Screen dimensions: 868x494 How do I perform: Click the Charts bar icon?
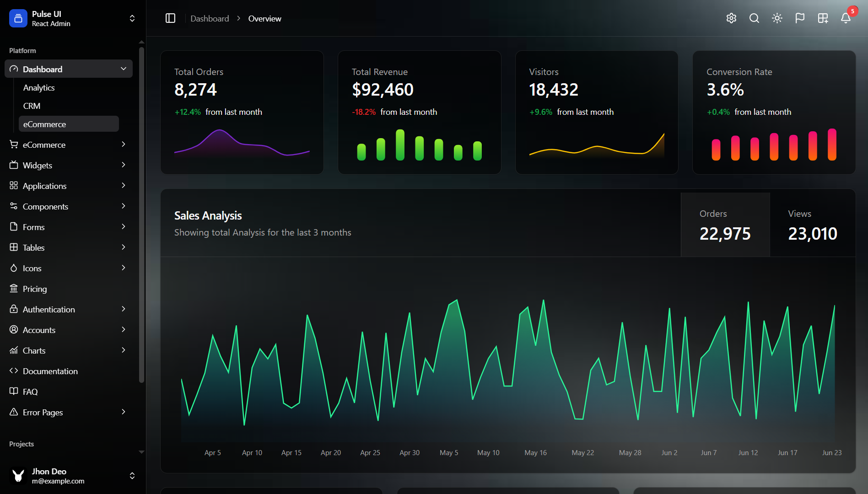14,350
